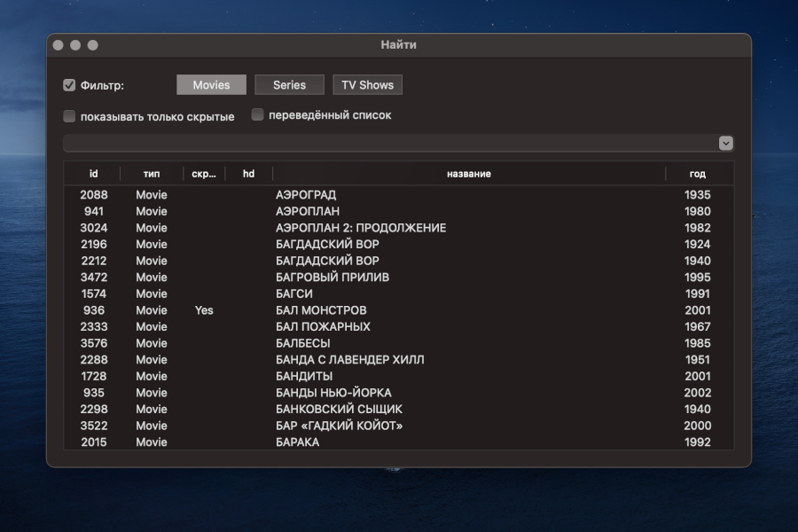Screen dimensions: 798x532
Task: Select the БАНДИТЫ row
Action: pyautogui.click(x=399, y=376)
